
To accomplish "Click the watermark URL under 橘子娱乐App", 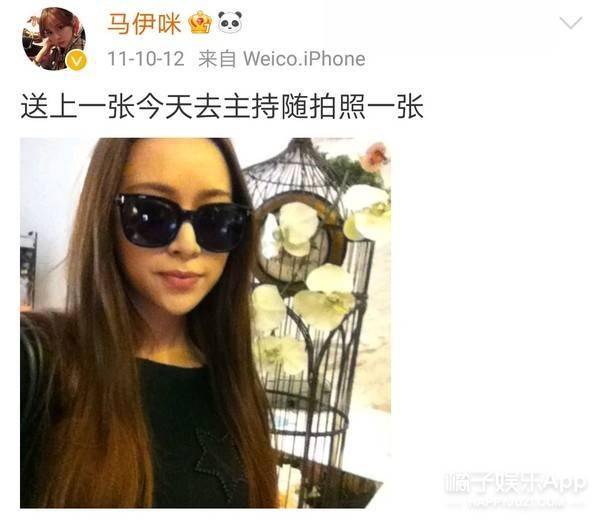I will [515, 502].
